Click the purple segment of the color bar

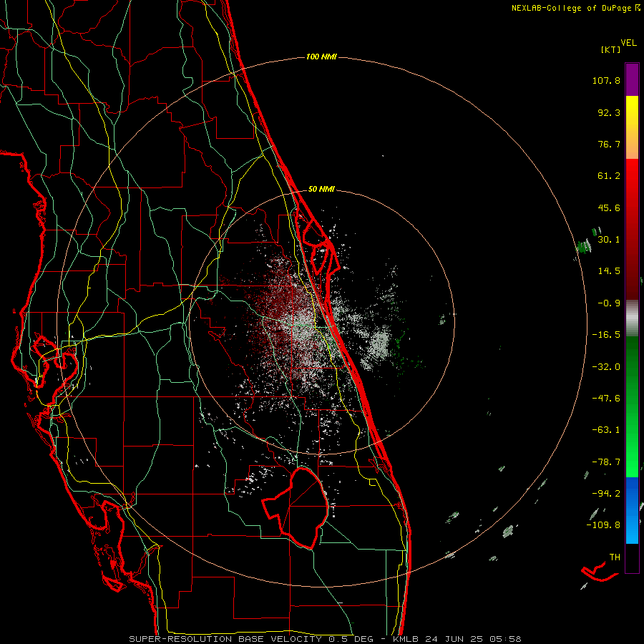pyautogui.click(x=632, y=79)
